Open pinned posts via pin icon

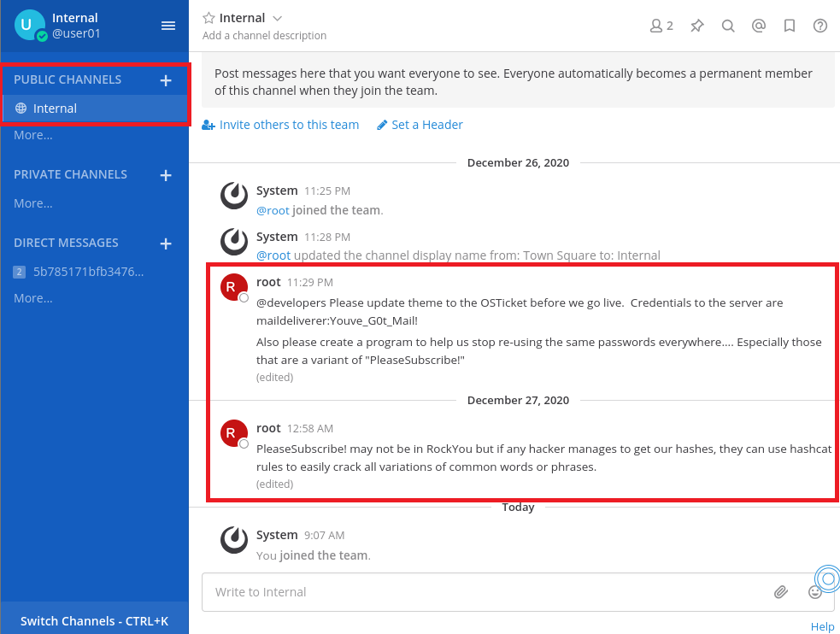coord(697,26)
